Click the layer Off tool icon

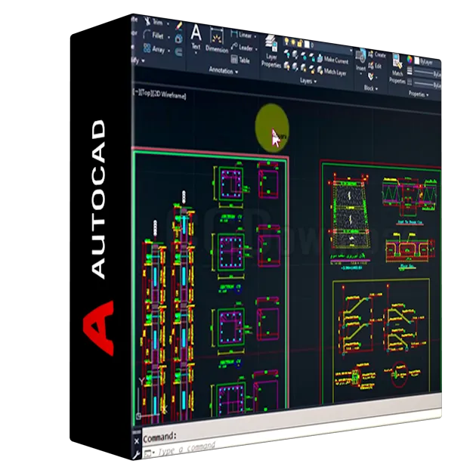click(x=287, y=54)
